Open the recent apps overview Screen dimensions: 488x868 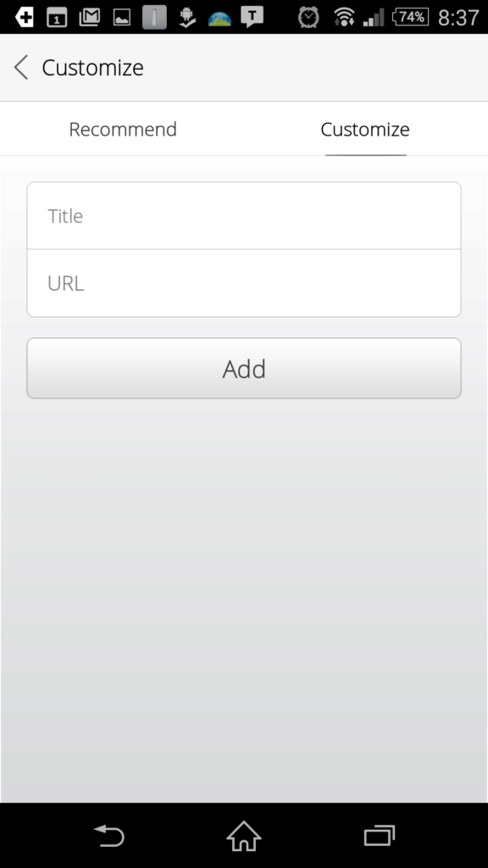point(380,835)
